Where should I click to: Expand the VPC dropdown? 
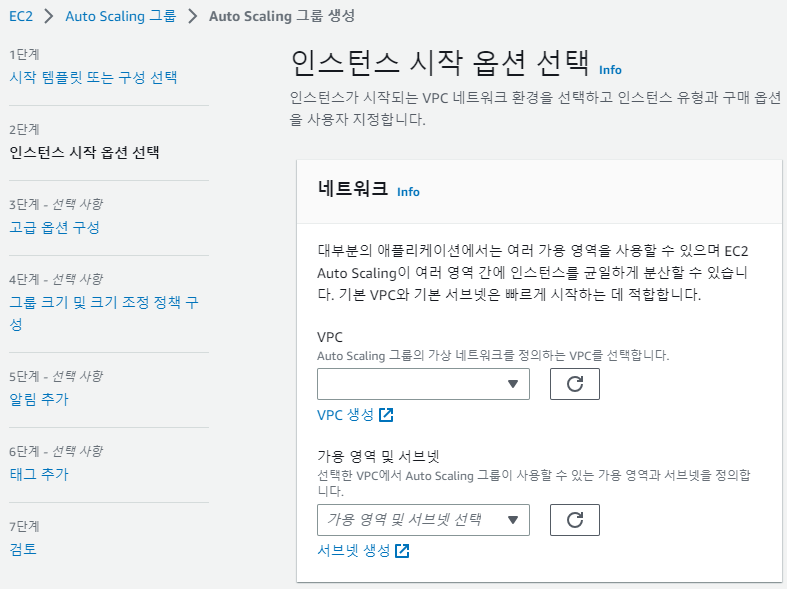[423, 384]
